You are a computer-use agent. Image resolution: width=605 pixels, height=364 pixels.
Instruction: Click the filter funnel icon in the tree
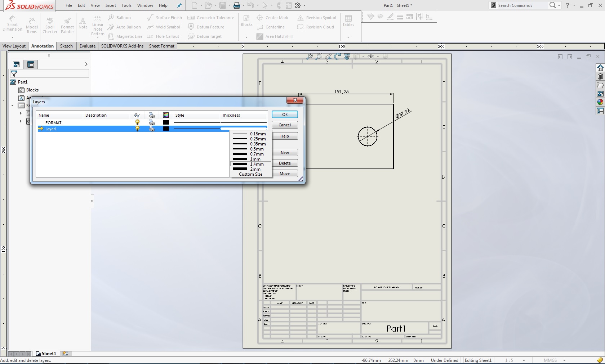tap(14, 73)
